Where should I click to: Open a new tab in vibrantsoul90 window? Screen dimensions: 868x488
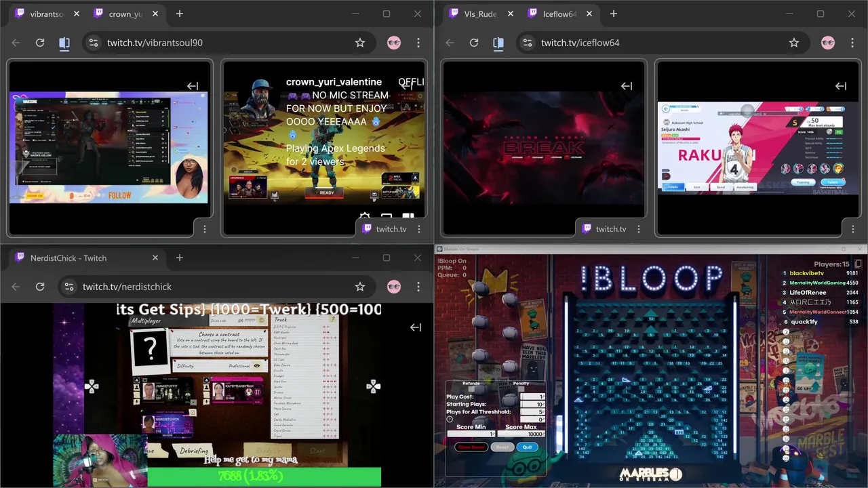[180, 14]
